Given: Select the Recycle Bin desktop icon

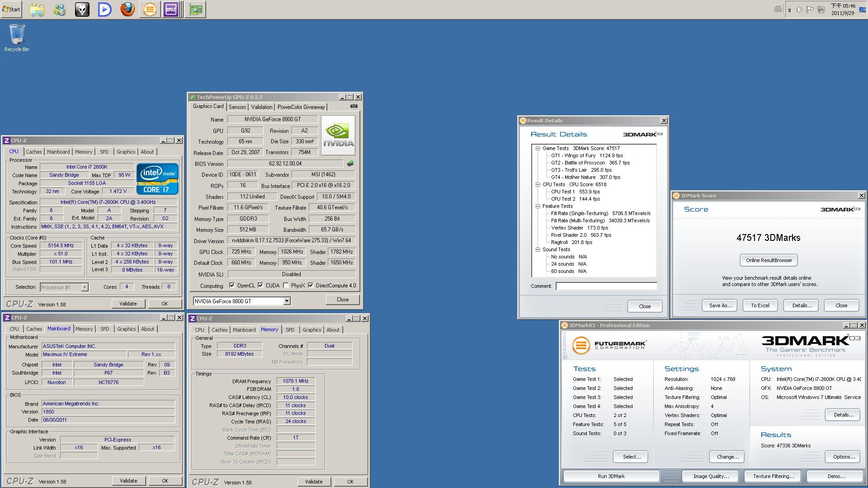Looking at the screenshot, I should (17, 38).
